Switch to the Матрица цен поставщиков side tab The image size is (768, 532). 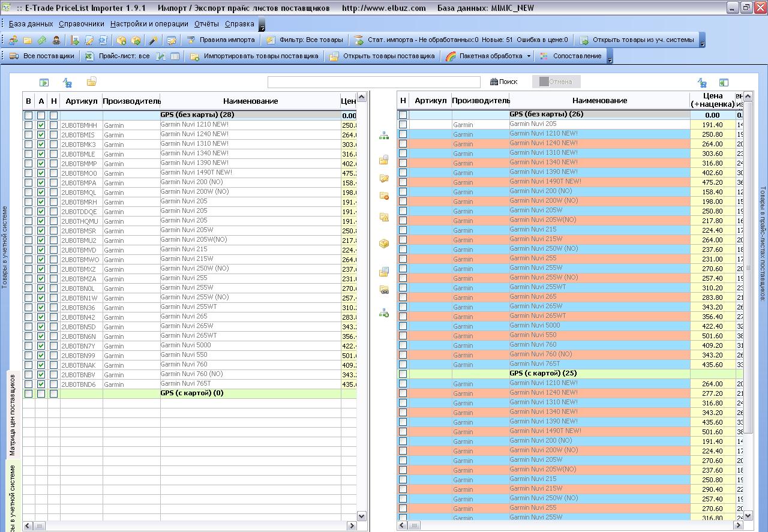click(x=13, y=414)
